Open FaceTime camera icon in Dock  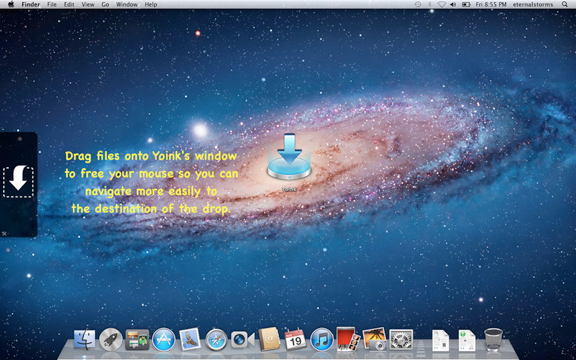tap(242, 339)
